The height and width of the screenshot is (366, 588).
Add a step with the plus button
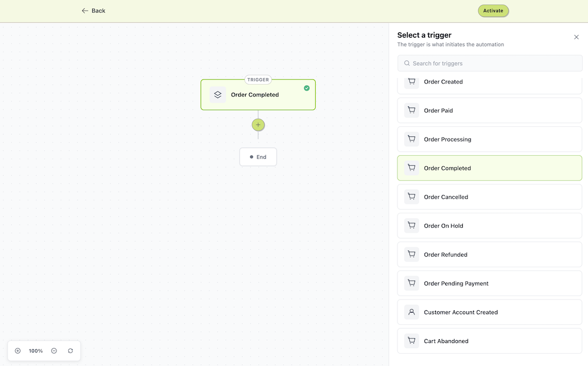[258, 125]
